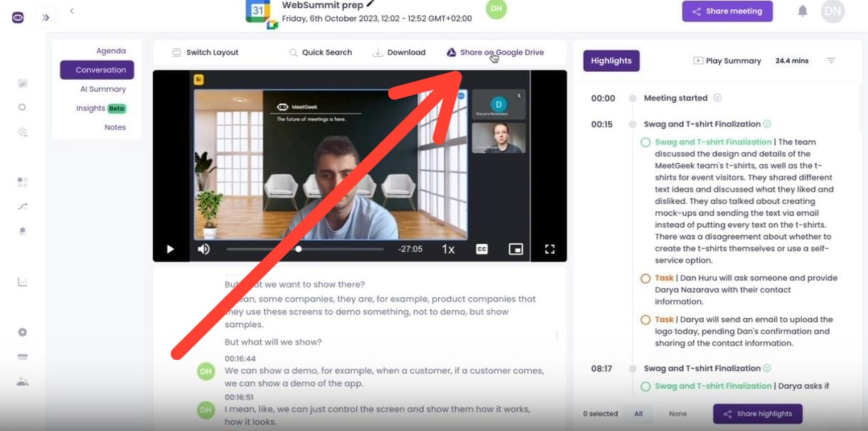Viewport: 868px width, 431px height.
Task: Click the 24.4 mins duration label
Action: click(x=792, y=61)
